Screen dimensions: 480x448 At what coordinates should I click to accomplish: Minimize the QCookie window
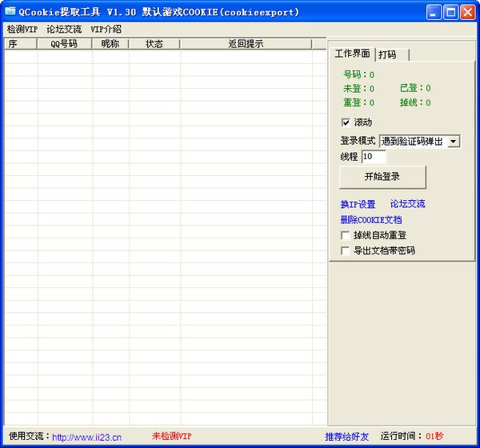point(433,12)
